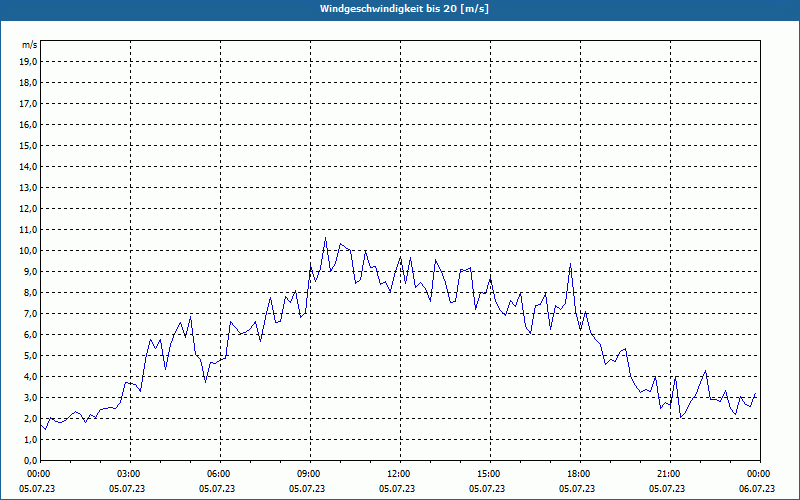Click the date "05.07.23" below 15:00
This screenshot has height=500, width=800.
coord(487,489)
